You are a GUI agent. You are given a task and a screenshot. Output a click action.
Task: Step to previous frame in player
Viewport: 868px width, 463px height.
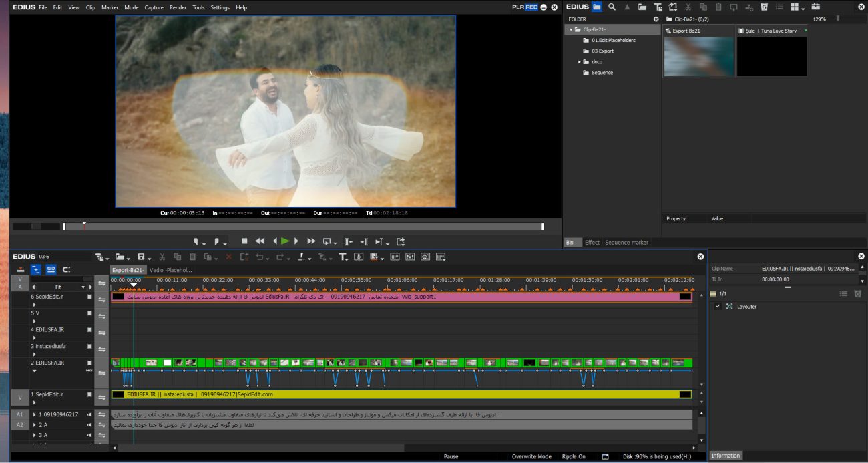click(x=274, y=241)
